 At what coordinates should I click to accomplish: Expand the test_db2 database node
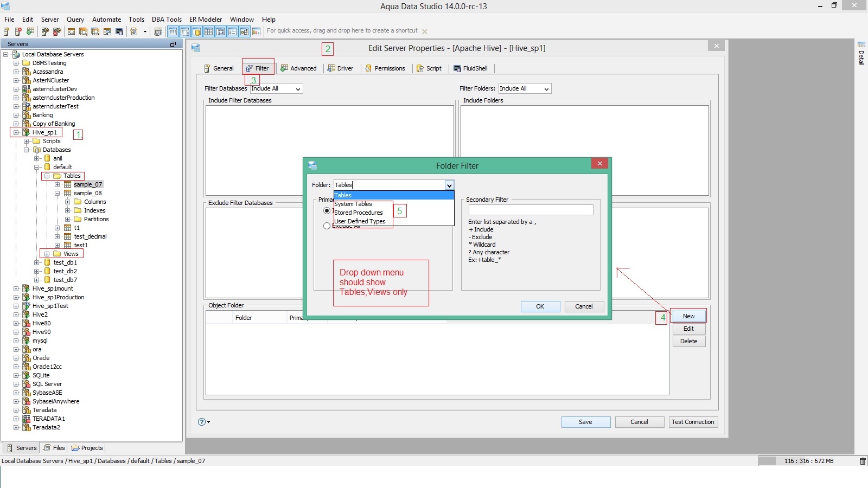36,271
